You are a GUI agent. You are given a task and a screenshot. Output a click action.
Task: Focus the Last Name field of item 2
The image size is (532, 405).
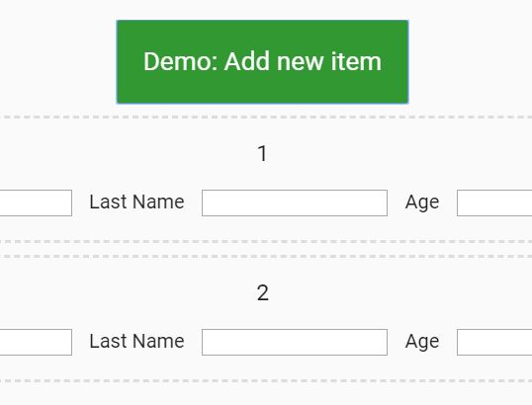coord(295,342)
